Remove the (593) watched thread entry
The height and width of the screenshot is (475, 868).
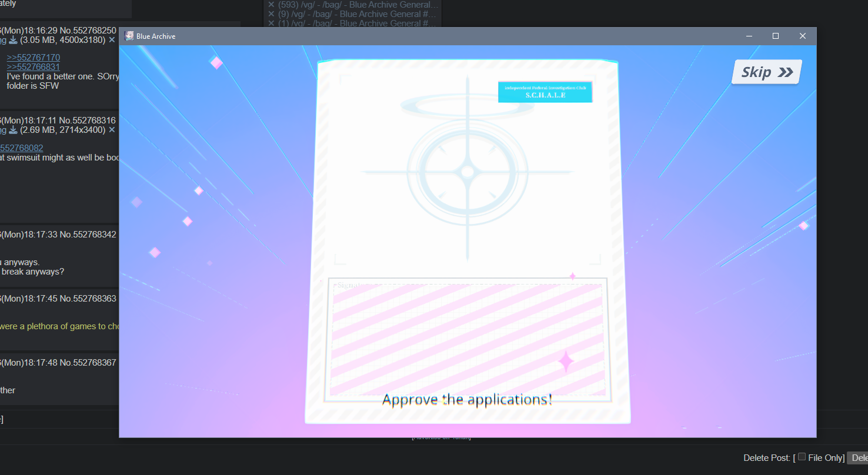pyautogui.click(x=271, y=5)
